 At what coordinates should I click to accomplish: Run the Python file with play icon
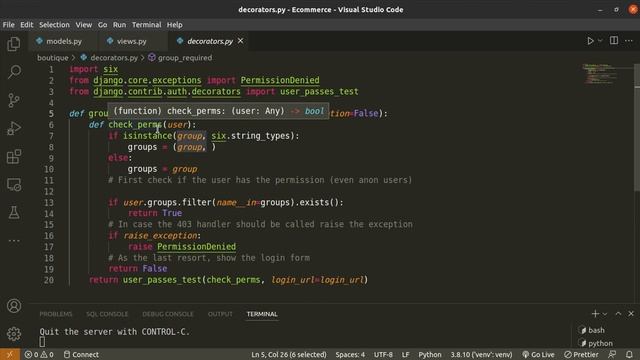tap(590, 41)
